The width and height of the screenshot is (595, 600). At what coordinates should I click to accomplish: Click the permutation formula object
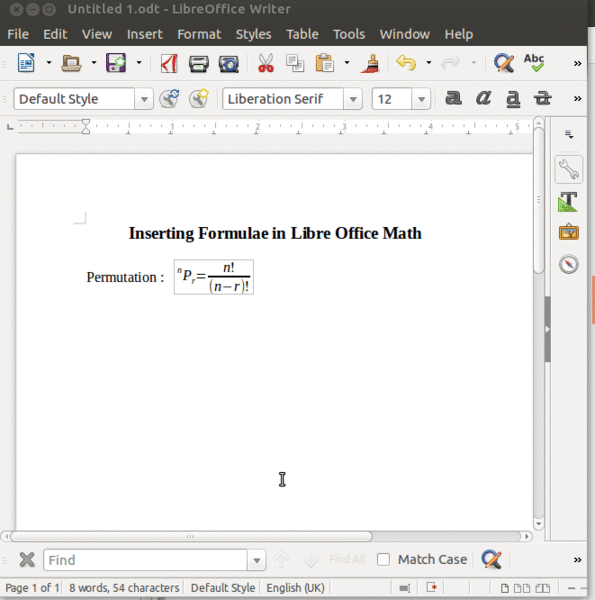(214, 277)
